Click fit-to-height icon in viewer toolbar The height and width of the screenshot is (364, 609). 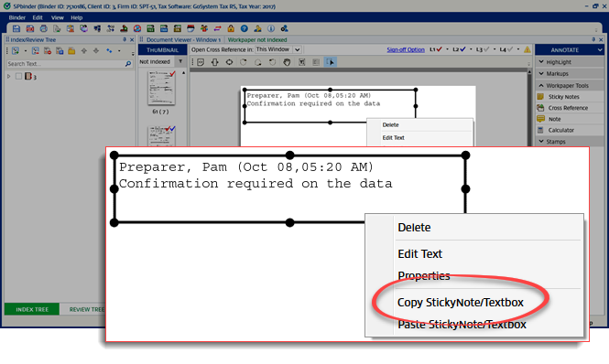(x=215, y=62)
